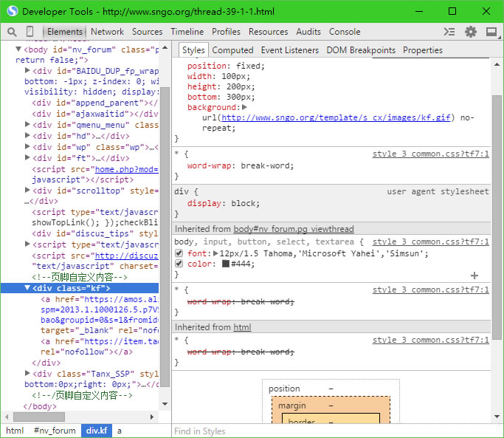The image size is (504, 438).
Task: Click the #444 color swatch
Action: click(226, 264)
